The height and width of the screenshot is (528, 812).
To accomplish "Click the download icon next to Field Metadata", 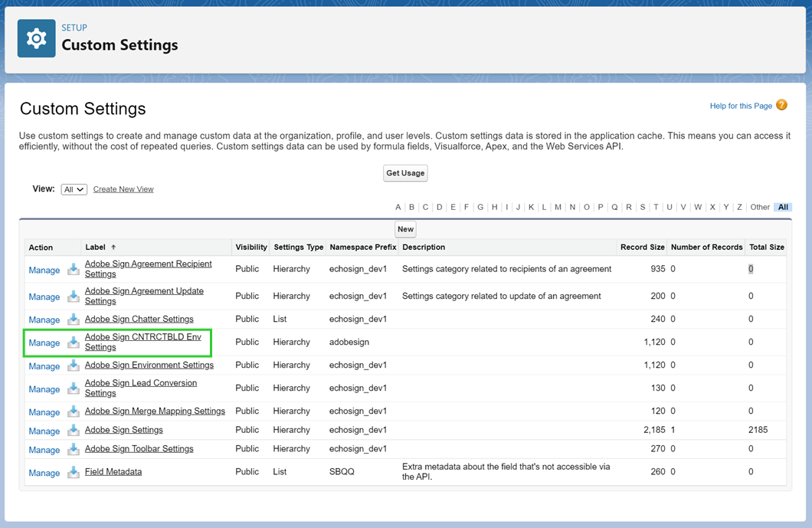I will click(73, 472).
